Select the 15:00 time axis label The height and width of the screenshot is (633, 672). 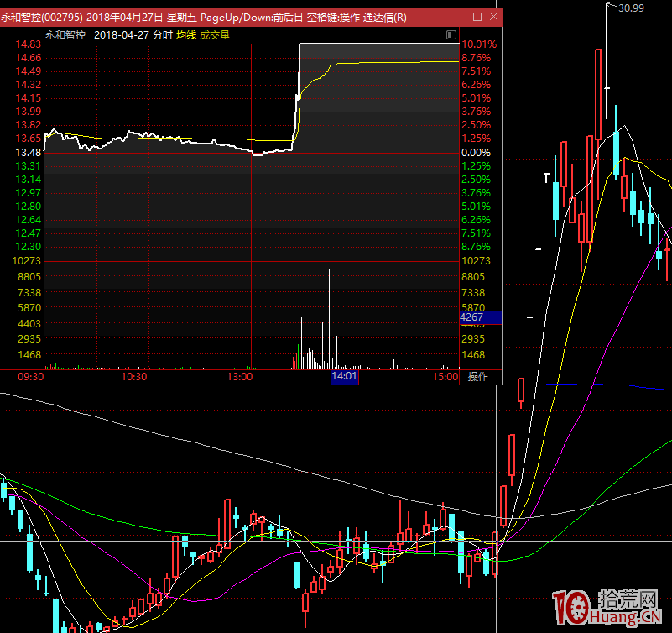[445, 377]
